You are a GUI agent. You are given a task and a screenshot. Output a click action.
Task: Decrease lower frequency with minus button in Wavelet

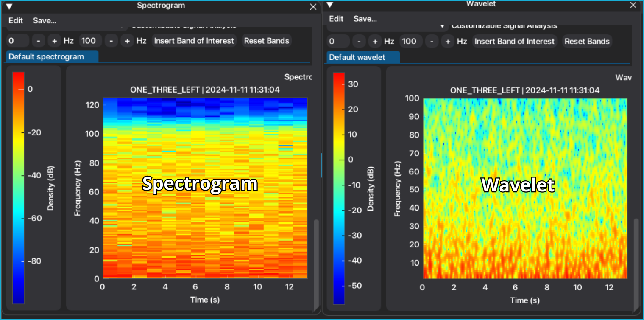tap(359, 41)
